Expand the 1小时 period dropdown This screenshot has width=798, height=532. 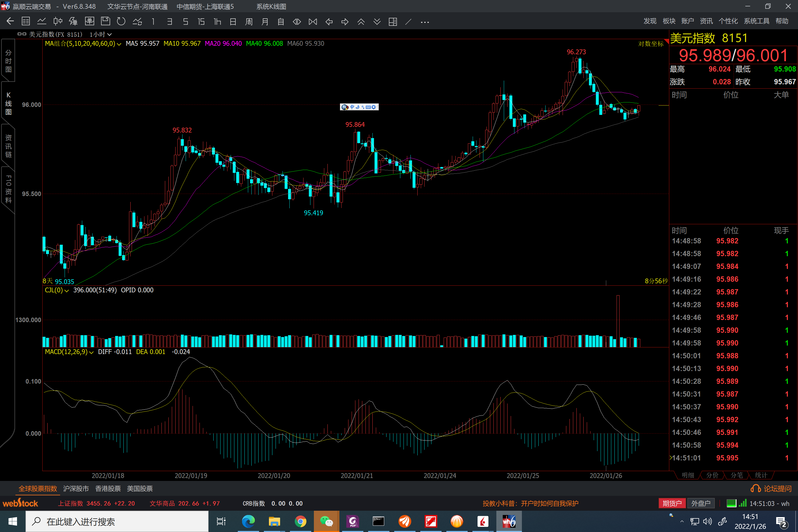[x=101, y=34]
